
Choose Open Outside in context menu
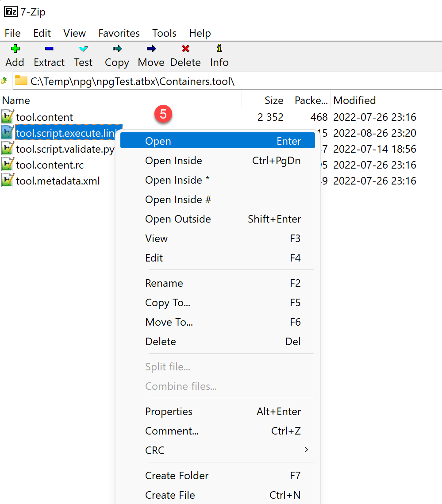point(218,219)
